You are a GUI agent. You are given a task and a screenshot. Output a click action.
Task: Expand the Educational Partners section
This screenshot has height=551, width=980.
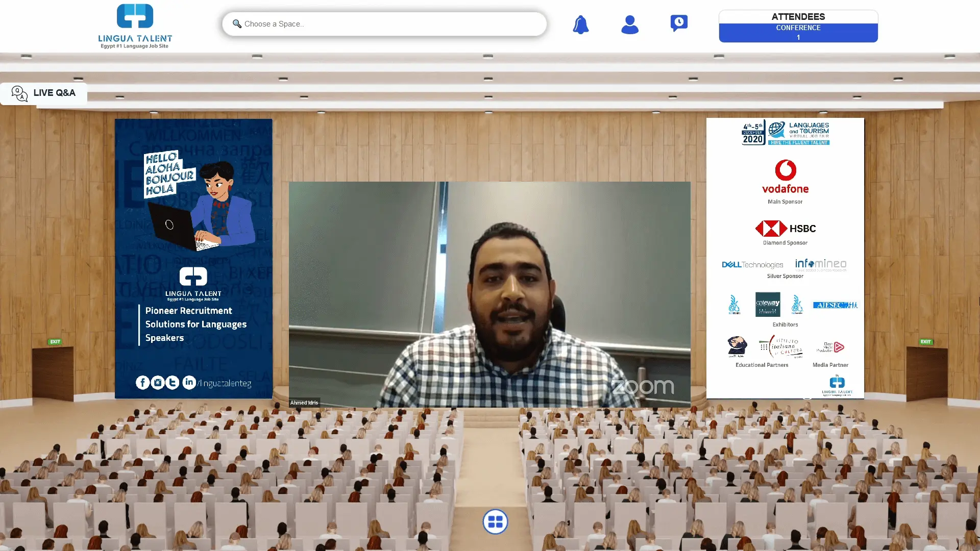(x=761, y=365)
